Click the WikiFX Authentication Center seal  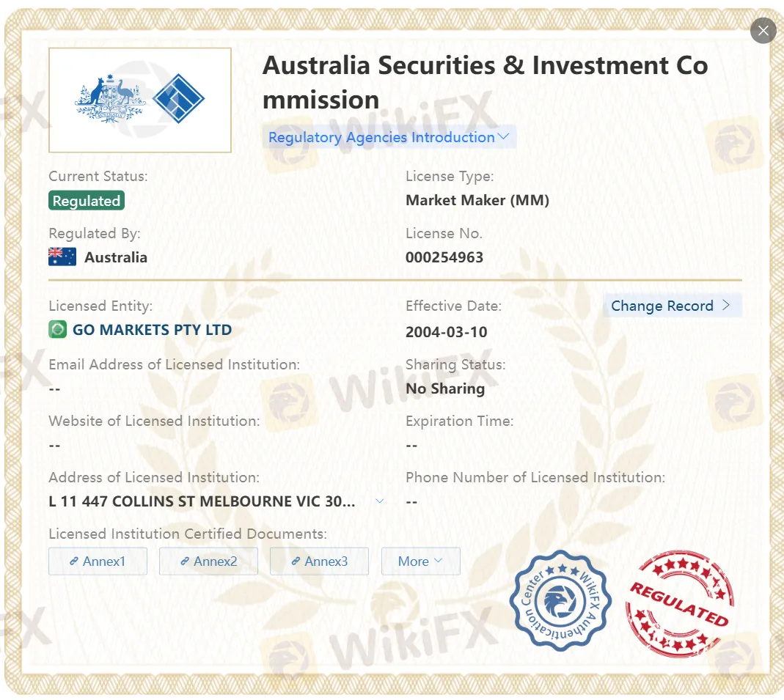pos(560,601)
